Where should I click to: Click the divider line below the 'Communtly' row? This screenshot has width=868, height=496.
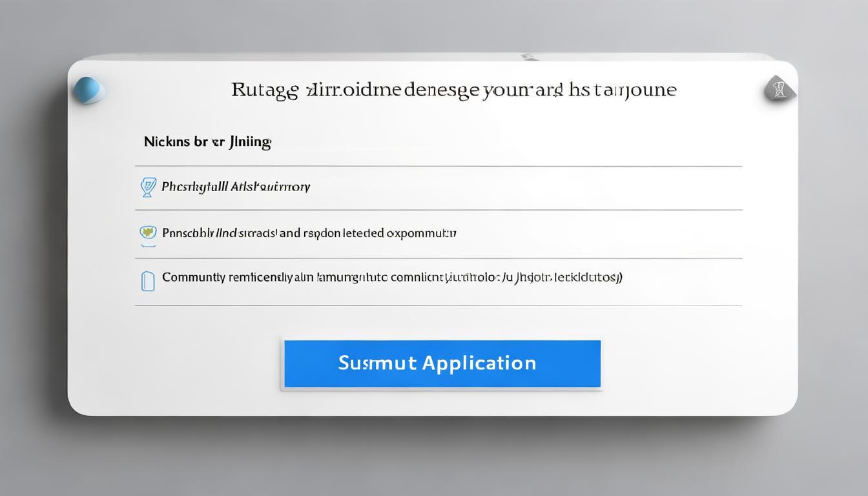click(438, 305)
